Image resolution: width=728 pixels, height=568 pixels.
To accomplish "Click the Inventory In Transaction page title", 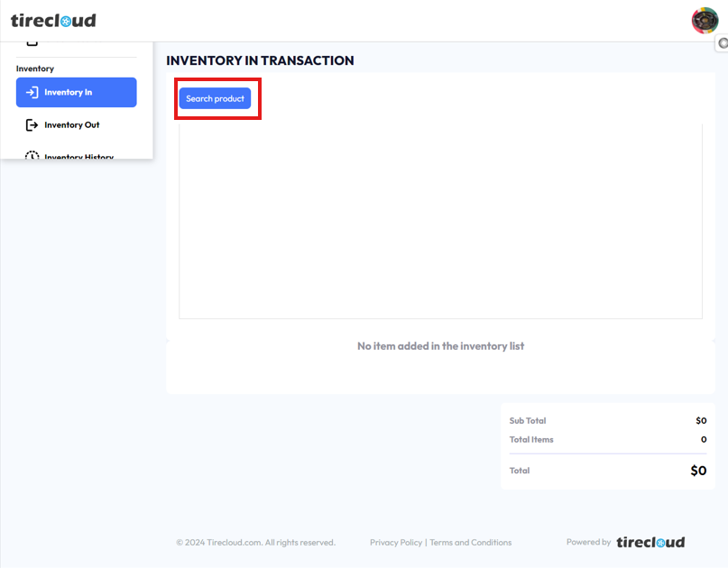I will (x=260, y=60).
